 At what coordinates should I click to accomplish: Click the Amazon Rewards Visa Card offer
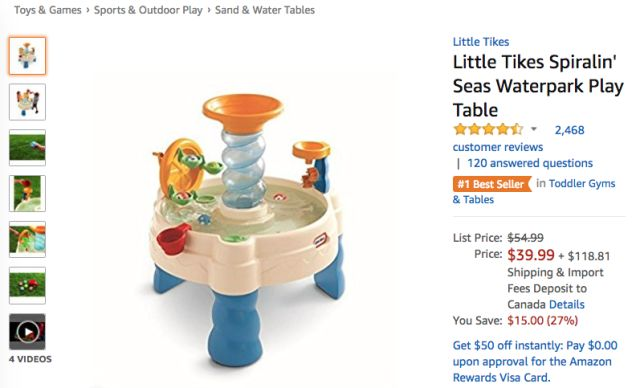pos(535,361)
